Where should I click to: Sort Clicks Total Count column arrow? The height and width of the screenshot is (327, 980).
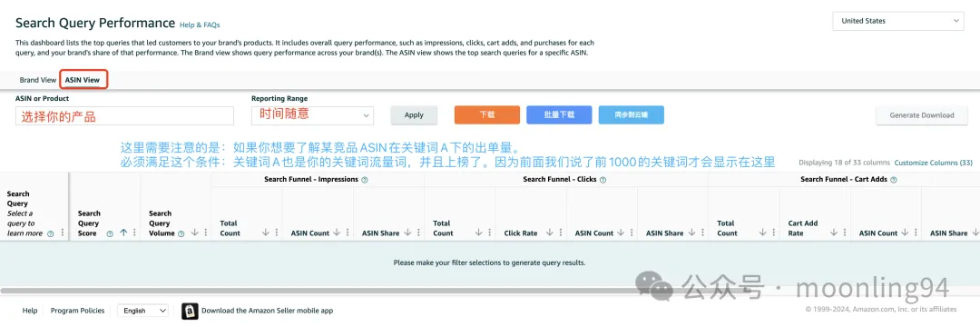[478, 233]
